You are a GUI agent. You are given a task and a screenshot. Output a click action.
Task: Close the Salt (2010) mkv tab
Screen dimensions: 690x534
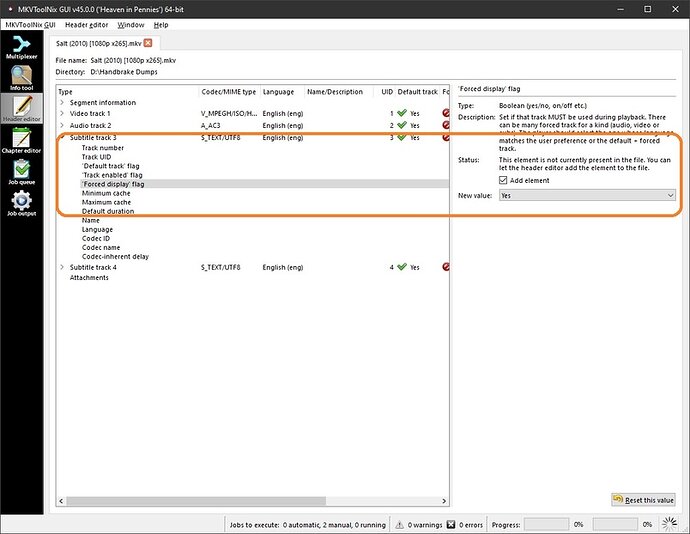coord(148,43)
